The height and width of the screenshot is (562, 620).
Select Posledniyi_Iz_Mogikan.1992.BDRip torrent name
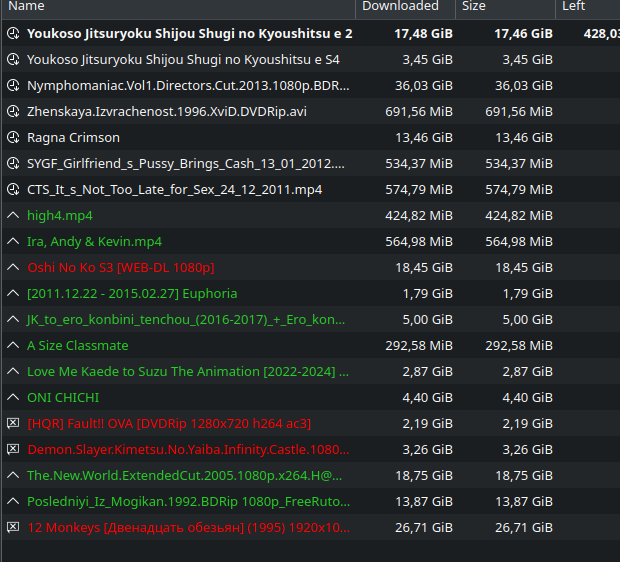pyautogui.click(x=188, y=501)
